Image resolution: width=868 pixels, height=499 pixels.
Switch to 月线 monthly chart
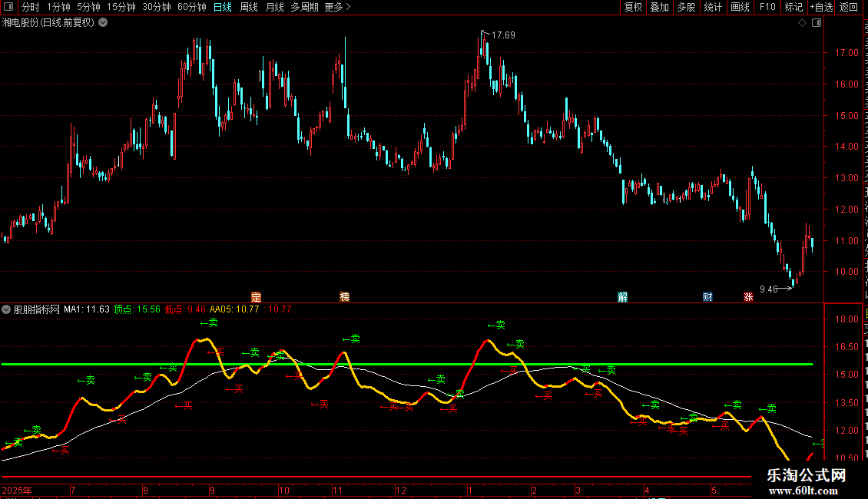(x=274, y=7)
